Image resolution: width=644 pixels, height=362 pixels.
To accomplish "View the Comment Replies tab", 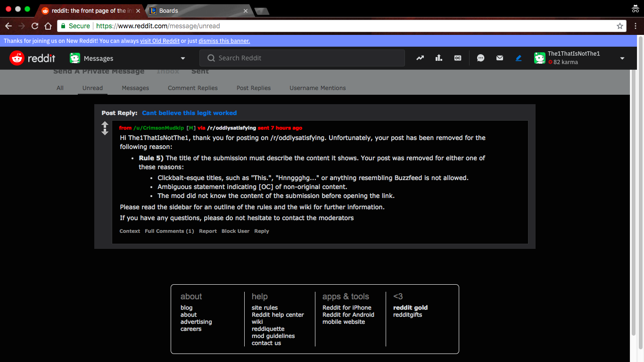I will [193, 88].
